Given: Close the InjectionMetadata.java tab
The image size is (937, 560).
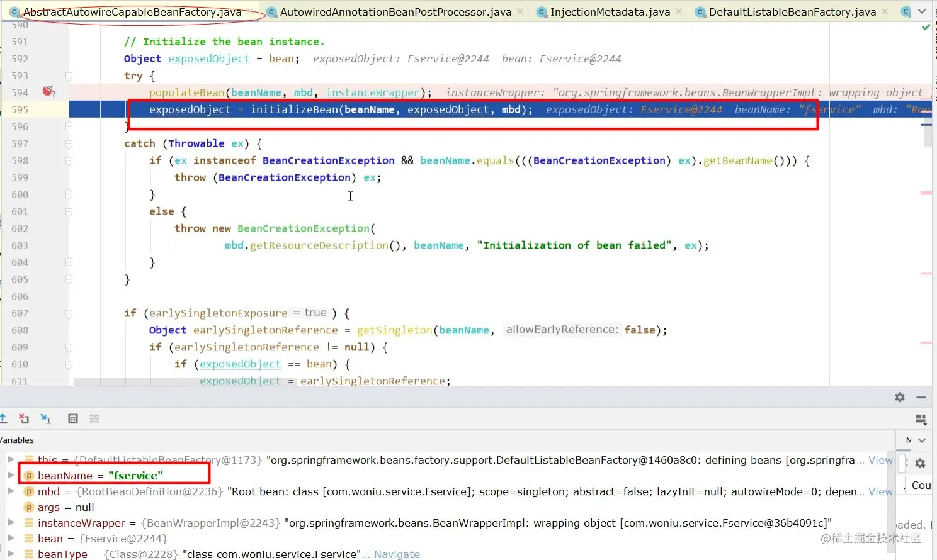Looking at the screenshot, I should (679, 11).
